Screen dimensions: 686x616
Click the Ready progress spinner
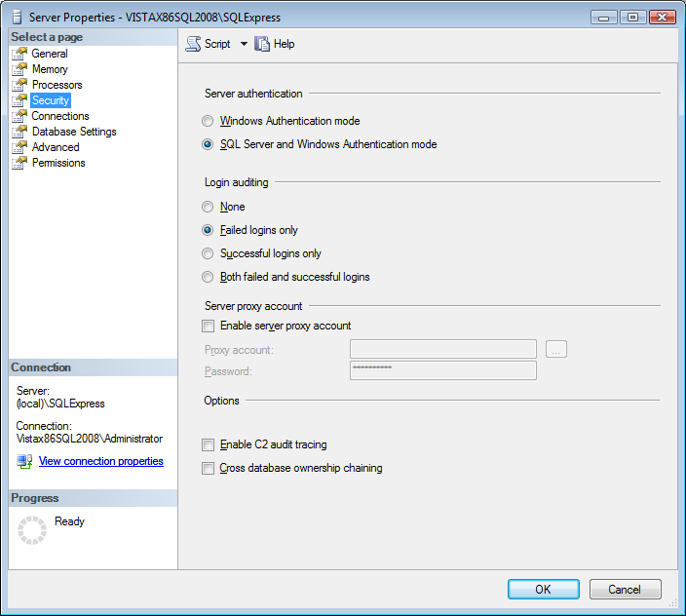(x=32, y=530)
